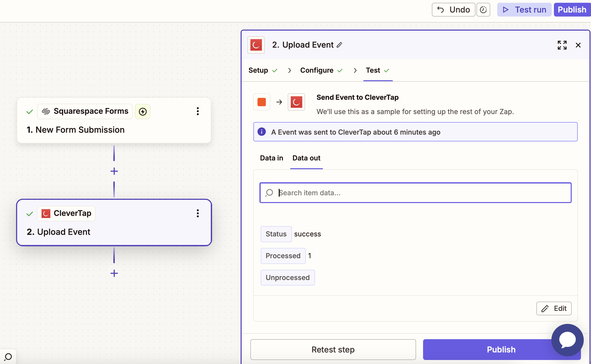The height and width of the screenshot is (364, 591).
Task: Click Publish in the top toolbar
Action: click(x=572, y=10)
